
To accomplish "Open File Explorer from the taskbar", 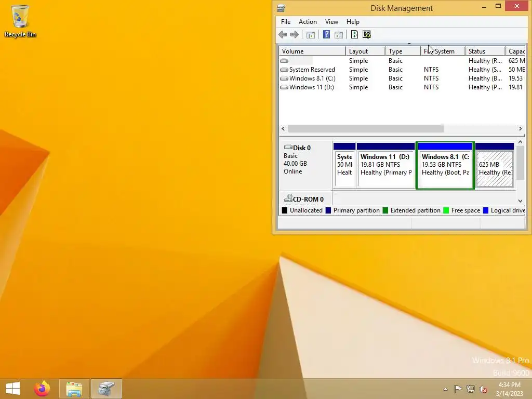I will (74, 389).
